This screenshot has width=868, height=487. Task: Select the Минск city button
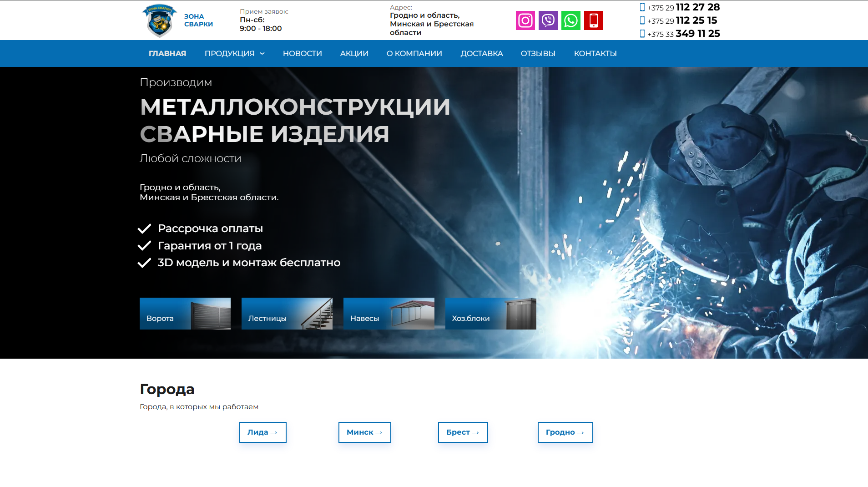tap(365, 432)
